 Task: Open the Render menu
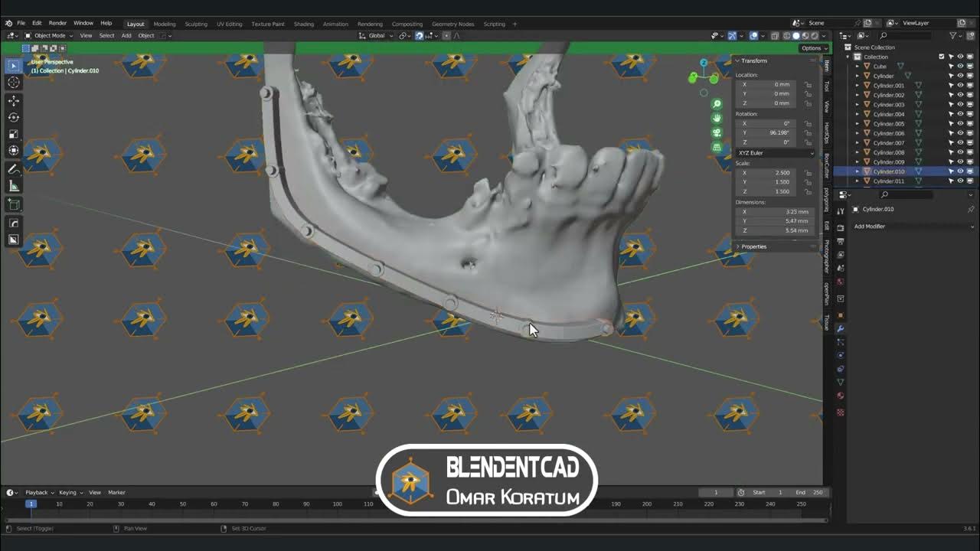click(57, 24)
